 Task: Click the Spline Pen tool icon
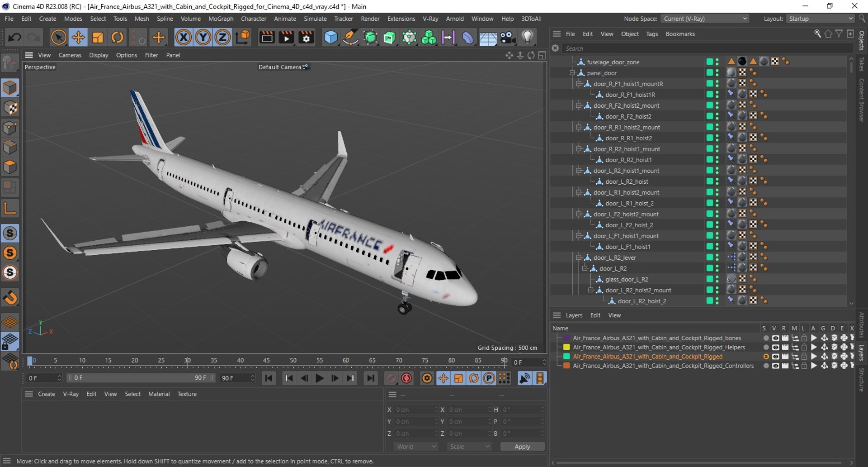click(x=351, y=38)
